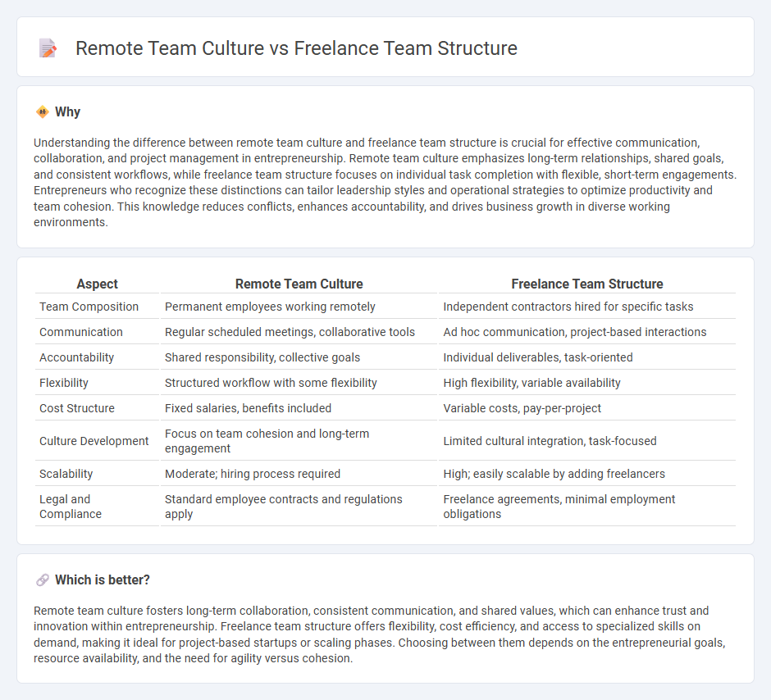Select the 'Accountability' row label
Viewport: 771px width, 700px height.
tap(77, 357)
